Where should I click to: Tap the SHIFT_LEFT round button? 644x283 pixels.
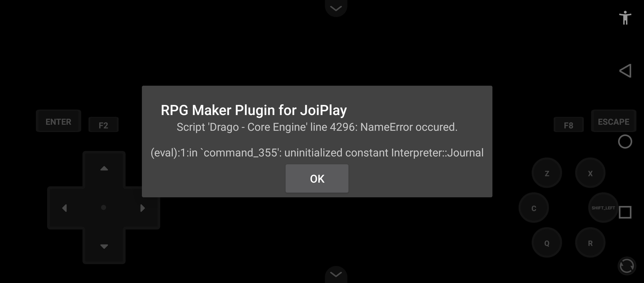click(603, 208)
